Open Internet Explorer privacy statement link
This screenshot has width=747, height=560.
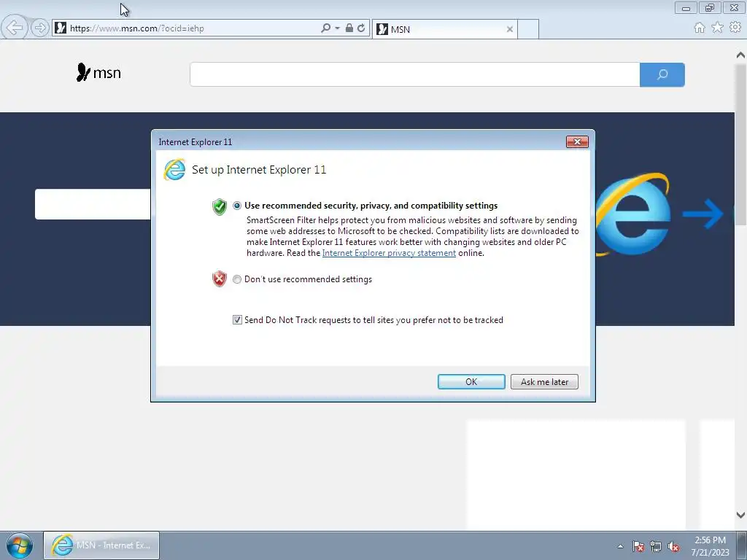389,253
